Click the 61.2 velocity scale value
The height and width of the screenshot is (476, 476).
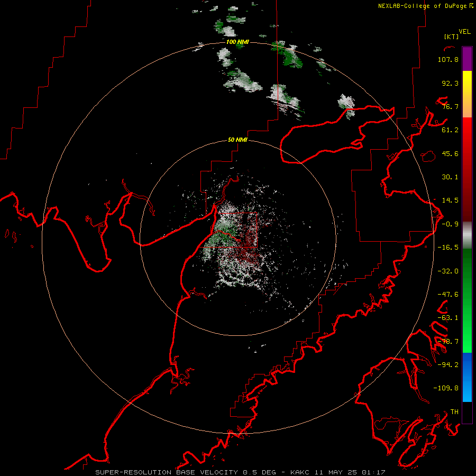tap(450, 130)
